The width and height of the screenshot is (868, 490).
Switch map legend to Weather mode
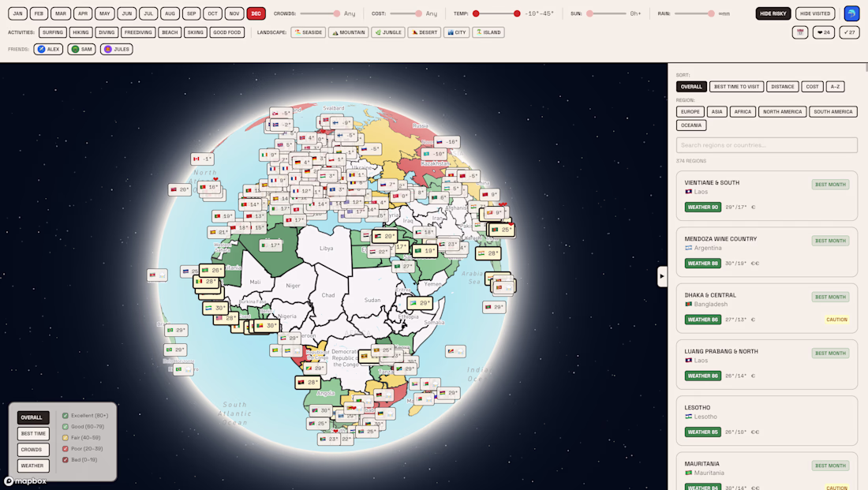click(x=32, y=466)
